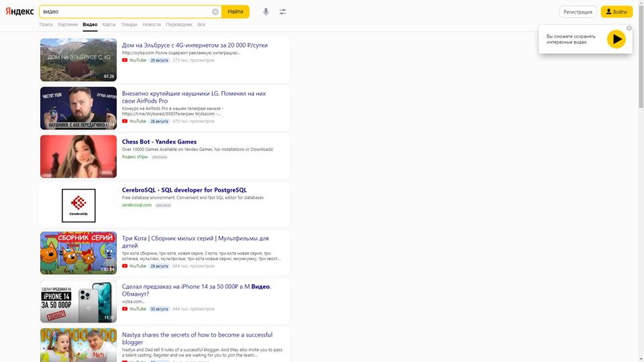The image size is (644, 362).
Task: Click YouTube icon under Три Кота video
Action: pyautogui.click(x=125, y=266)
